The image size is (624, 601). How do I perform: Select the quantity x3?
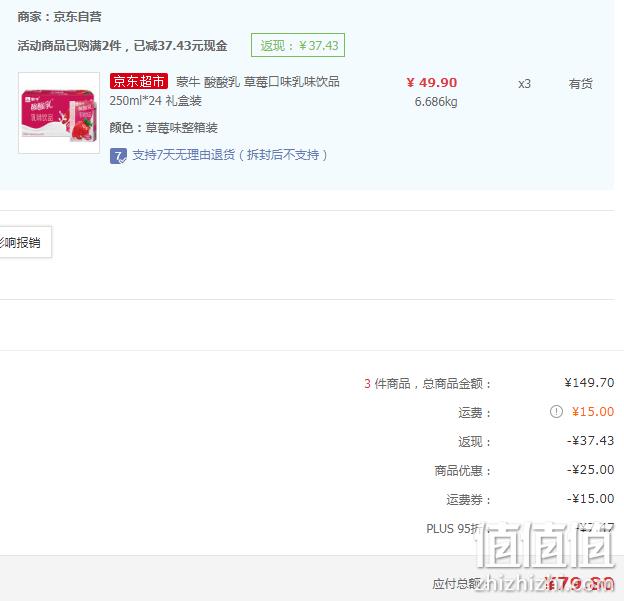point(524,84)
